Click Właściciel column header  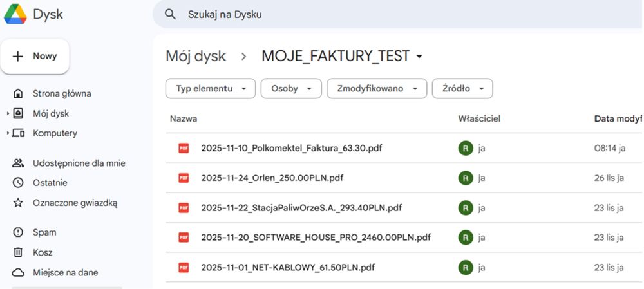(x=479, y=118)
